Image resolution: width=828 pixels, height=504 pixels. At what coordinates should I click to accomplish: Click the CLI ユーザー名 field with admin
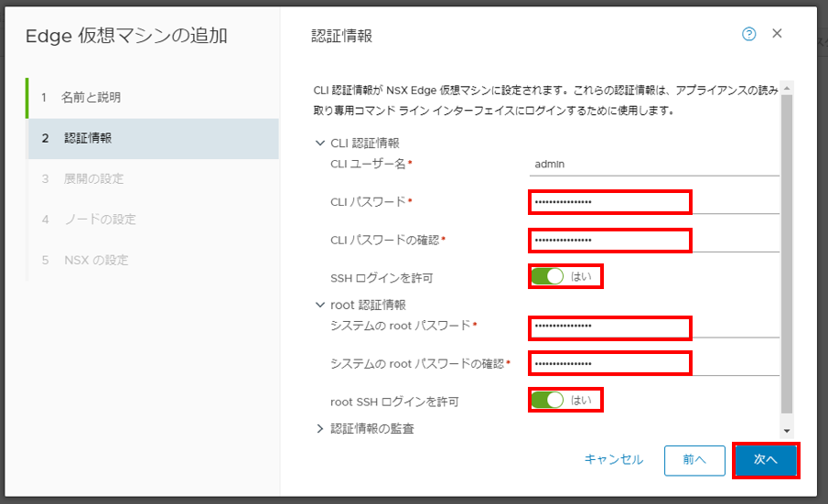(654, 165)
